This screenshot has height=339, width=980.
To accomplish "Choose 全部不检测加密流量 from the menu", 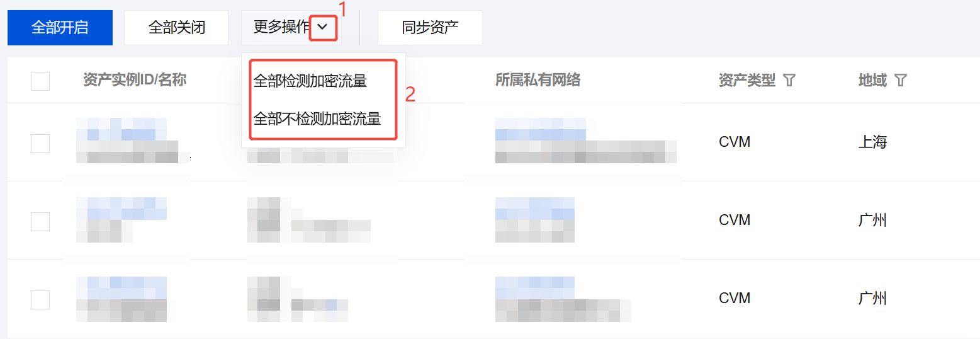I will coord(317,118).
